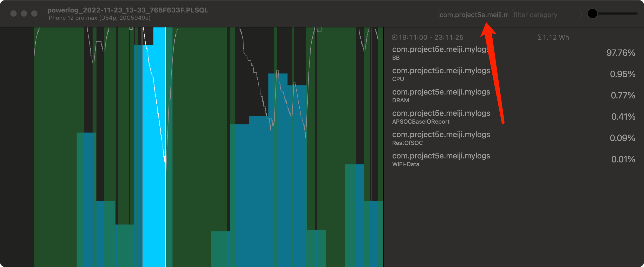Click the app filter field showing com.project5e.meiji
644x267 pixels.
coord(473,14)
